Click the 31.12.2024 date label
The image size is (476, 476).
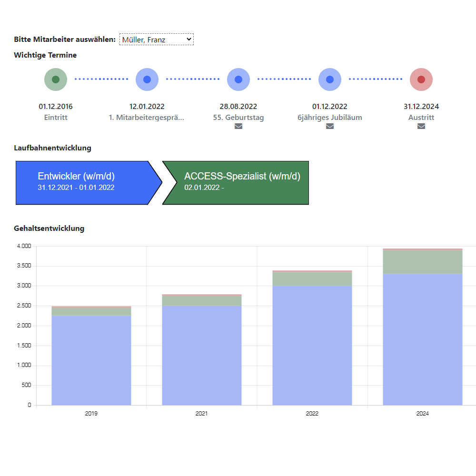pos(421,107)
